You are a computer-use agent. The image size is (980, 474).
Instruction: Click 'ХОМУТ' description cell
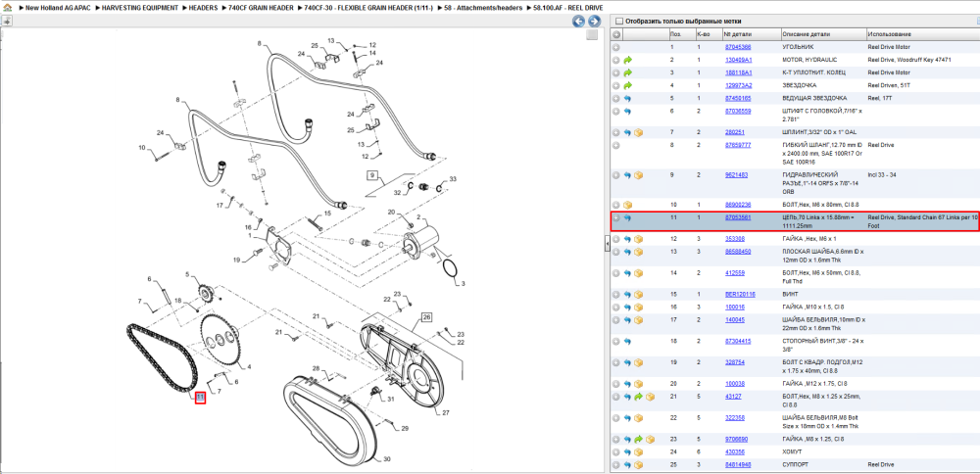click(x=792, y=451)
